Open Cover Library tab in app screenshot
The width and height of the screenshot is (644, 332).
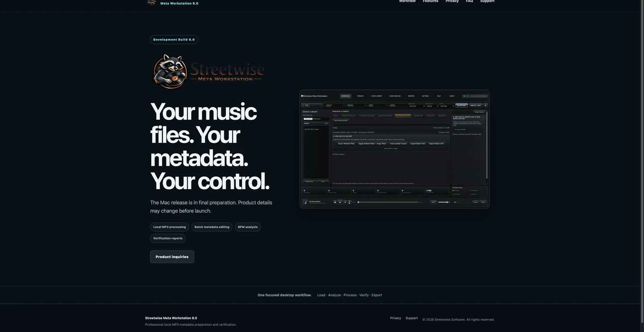click(376, 96)
